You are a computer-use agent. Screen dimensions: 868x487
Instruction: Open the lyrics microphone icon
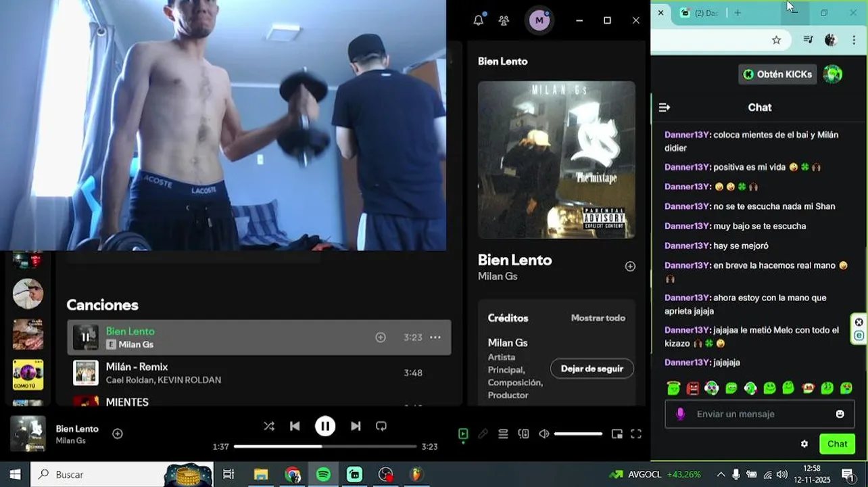click(483, 434)
